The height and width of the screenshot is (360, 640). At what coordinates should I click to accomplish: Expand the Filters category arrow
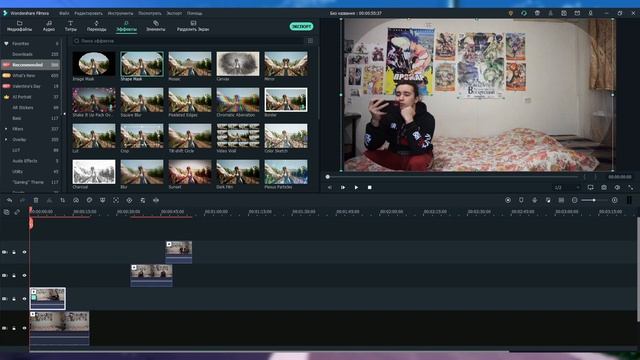(x=6, y=129)
